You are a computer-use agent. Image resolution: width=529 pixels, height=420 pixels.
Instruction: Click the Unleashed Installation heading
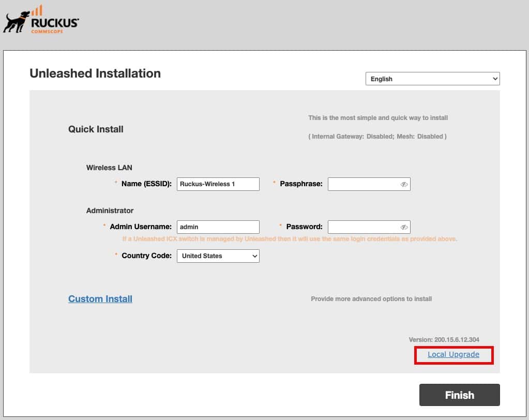[95, 73]
